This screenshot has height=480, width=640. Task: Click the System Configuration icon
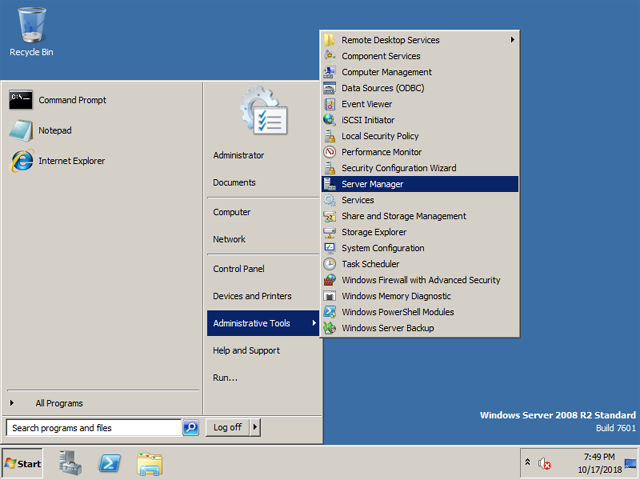pos(329,248)
